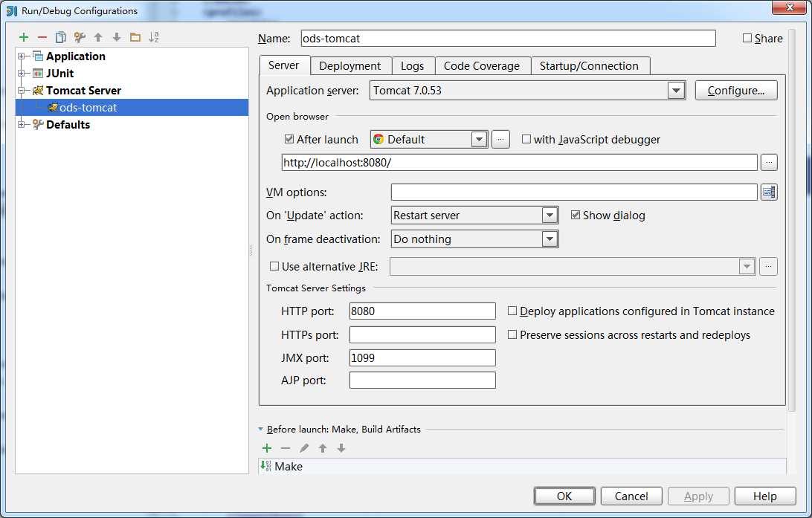This screenshot has width=812, height=518.
Task: Expand the Defaults tree node
Action: point(22,124)
